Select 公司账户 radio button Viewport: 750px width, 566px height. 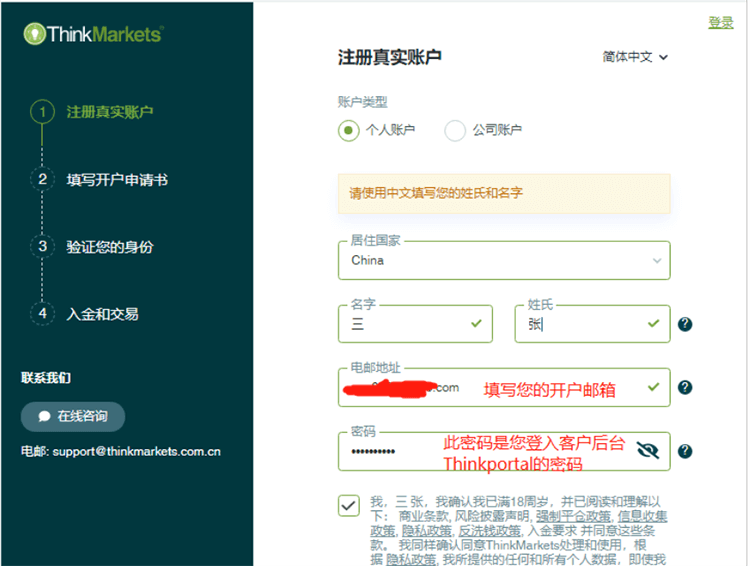pyautogui.click(x=455, y=130)
